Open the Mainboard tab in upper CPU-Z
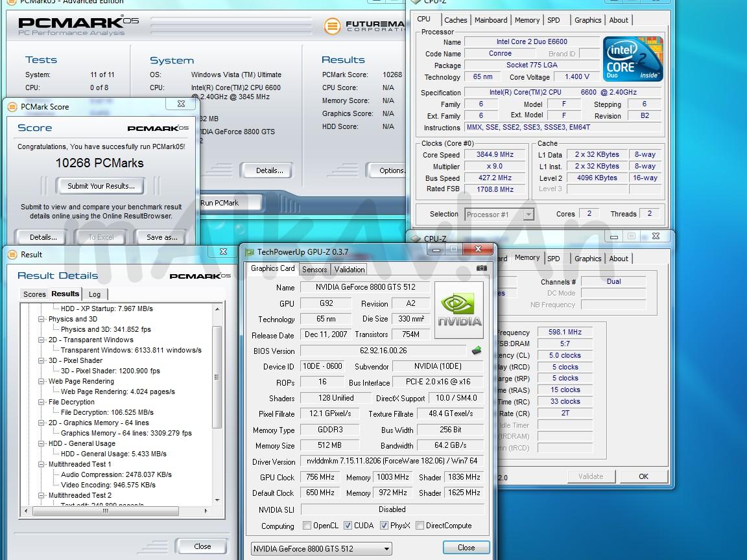 click(x=491, y=20)
